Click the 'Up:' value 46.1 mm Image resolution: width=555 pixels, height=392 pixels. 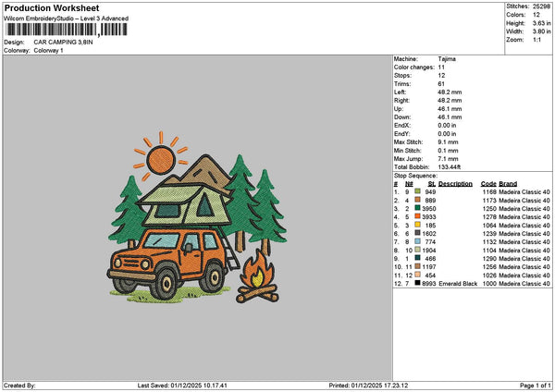click(x=450, y=108)
